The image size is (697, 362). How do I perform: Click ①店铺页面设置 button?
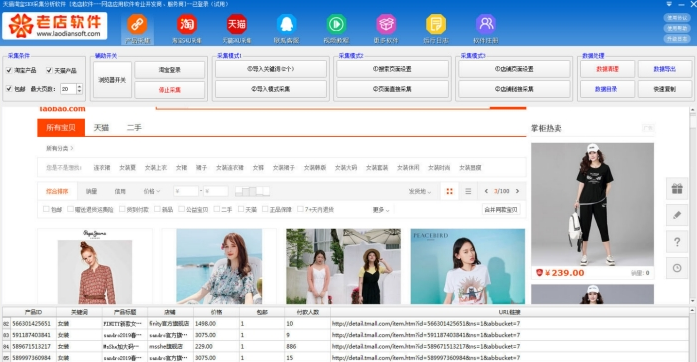pos(514,69)
